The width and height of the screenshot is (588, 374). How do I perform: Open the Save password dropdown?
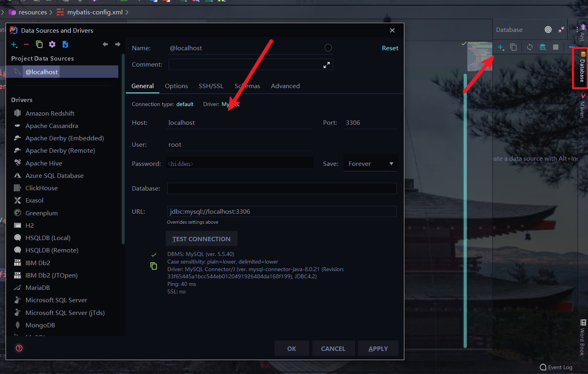tap(370, 163)
